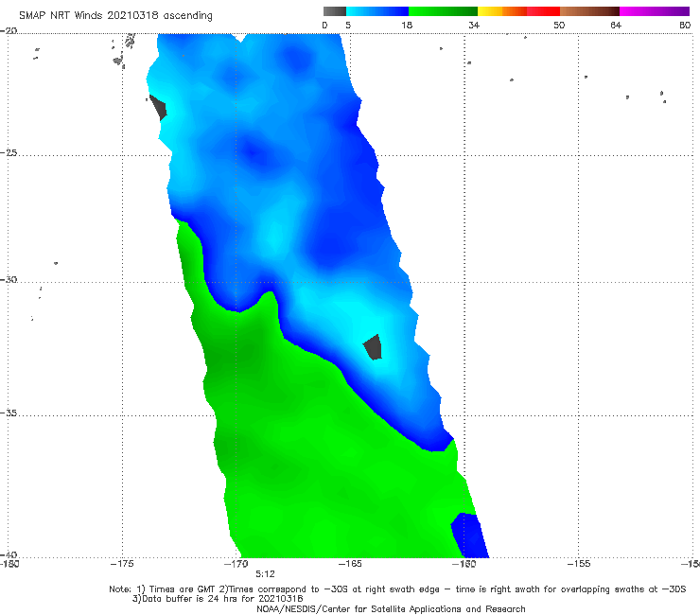Click the 'Times are GMT' note line

(x=397, y=589)
